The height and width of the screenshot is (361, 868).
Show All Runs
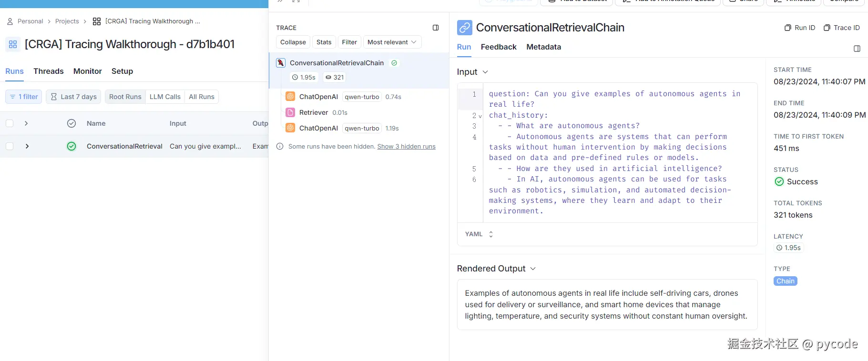(x=202, y=97)
